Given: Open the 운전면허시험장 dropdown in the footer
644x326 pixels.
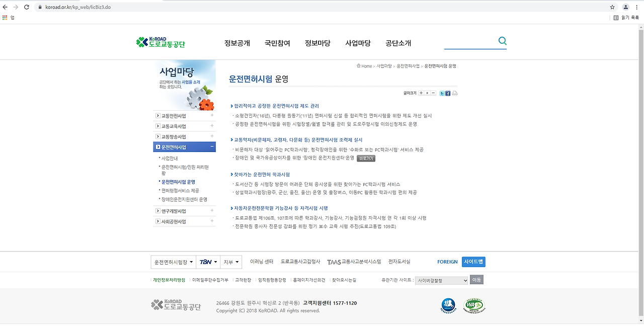Looking at the screenshot, I should [173, 262].
